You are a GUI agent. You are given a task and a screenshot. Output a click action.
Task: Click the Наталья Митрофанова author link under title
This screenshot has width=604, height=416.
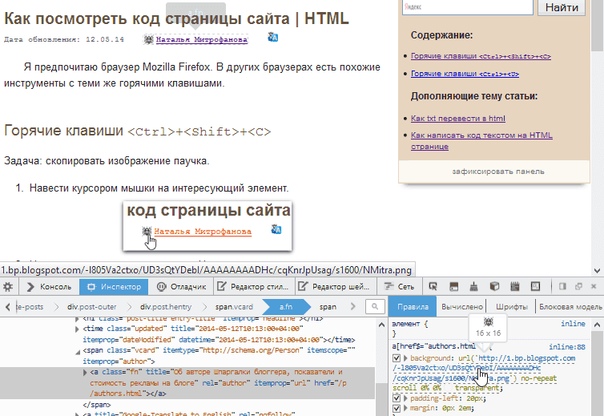pos(201,39)
